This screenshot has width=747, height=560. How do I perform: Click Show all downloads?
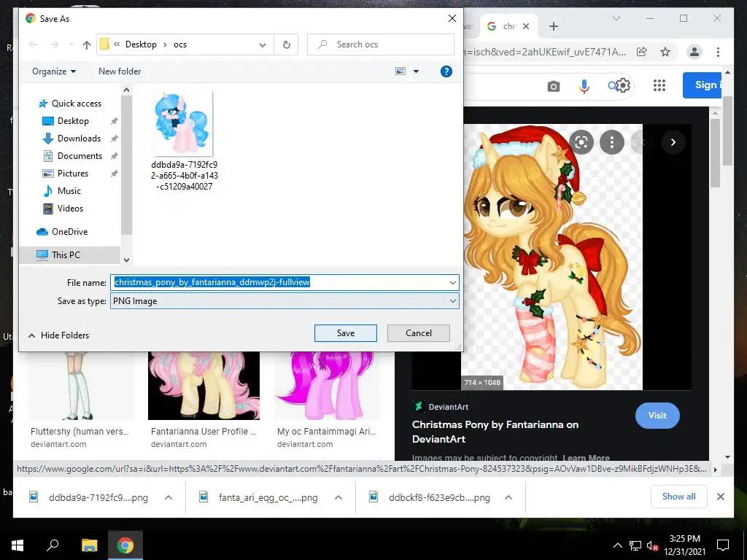coord(678,497)
